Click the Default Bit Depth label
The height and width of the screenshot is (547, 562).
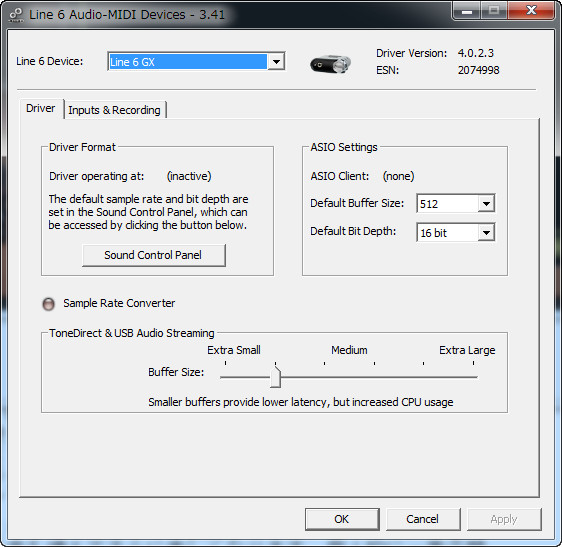[x=353, y=231]
